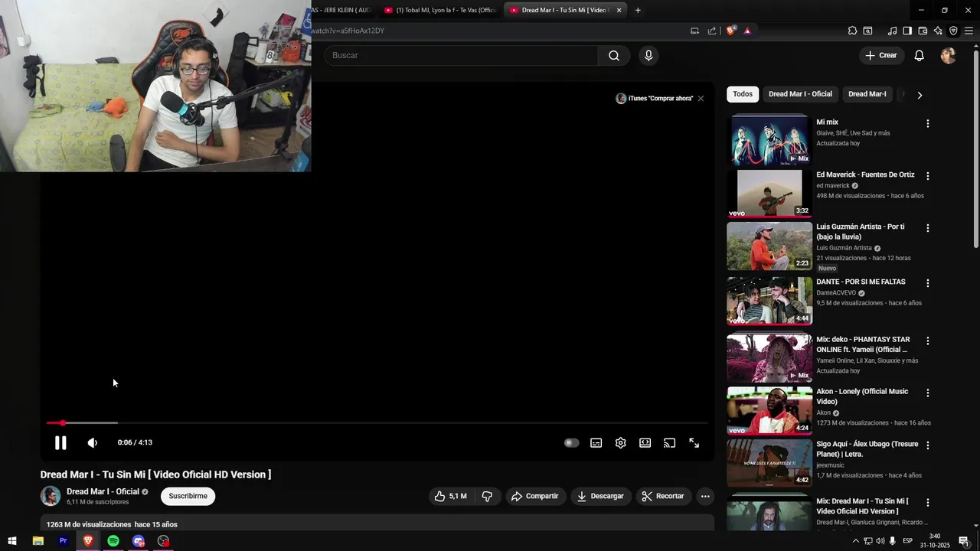The height and width of the screenshot is (551, 980).
Task: Mute the video player volume
Action: 93,442
